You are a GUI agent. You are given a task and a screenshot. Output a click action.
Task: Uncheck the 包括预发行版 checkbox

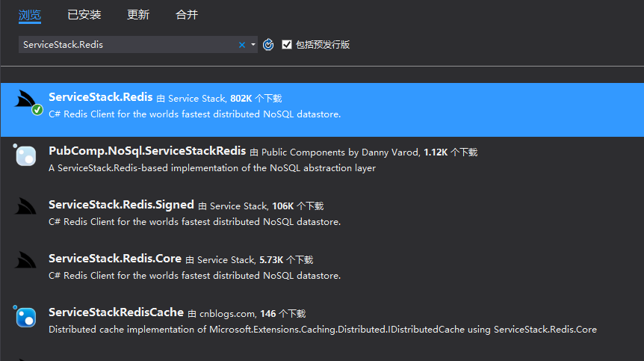click(287, 44)
